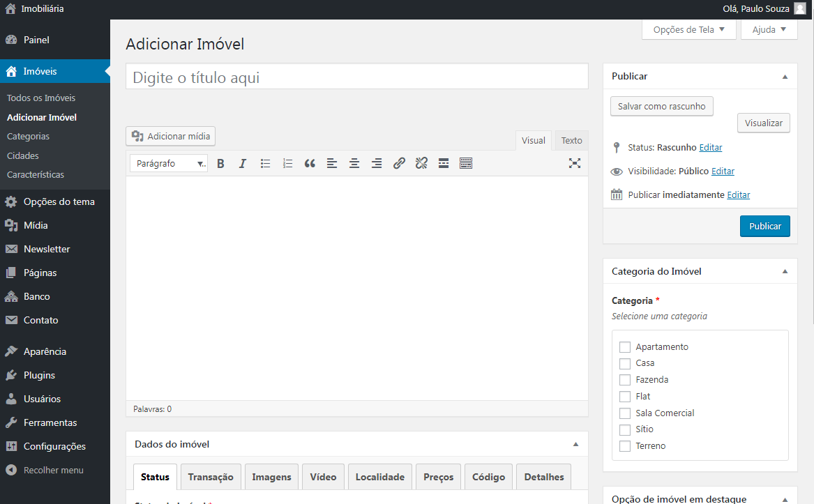Switch to the Detalhes tab
The width and height of the screenshot is (814, 504).
pos(544,477)
